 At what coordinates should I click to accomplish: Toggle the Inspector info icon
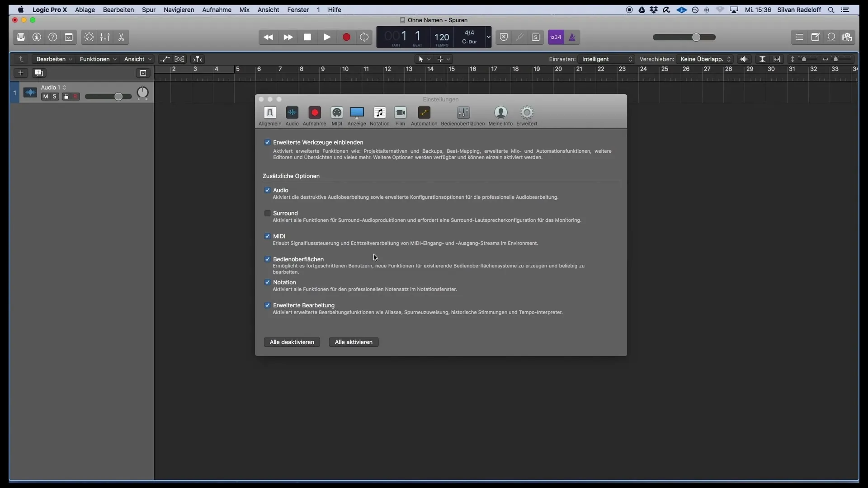point(37,37)
